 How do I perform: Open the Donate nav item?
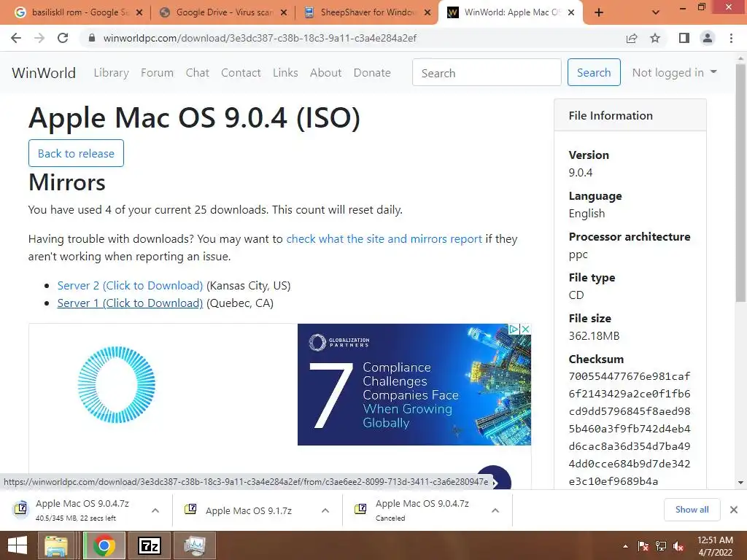point(372,73)
